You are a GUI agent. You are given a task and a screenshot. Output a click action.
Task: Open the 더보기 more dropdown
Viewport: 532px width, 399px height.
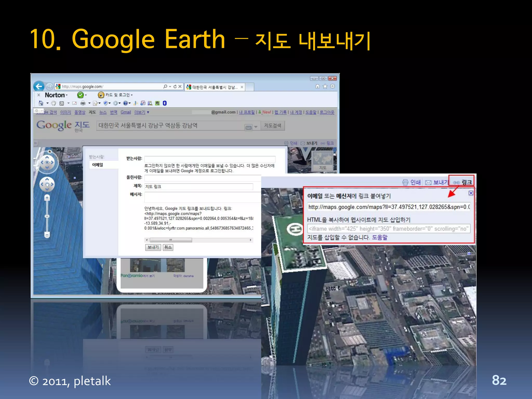142,112
